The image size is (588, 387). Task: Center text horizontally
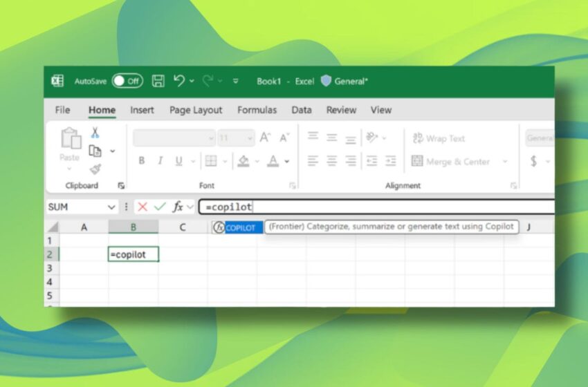pos(332,161)
